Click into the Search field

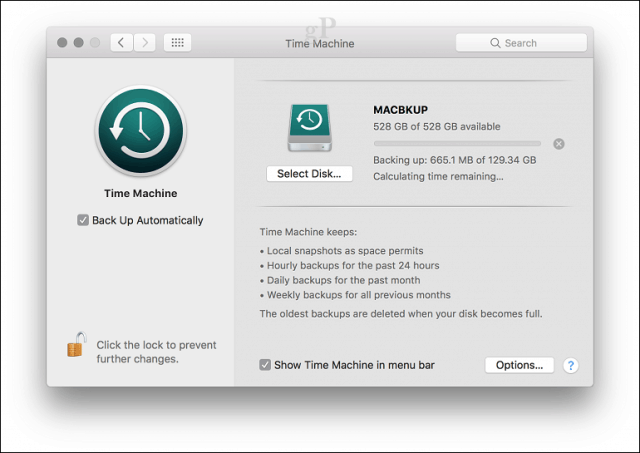[521, 43]
